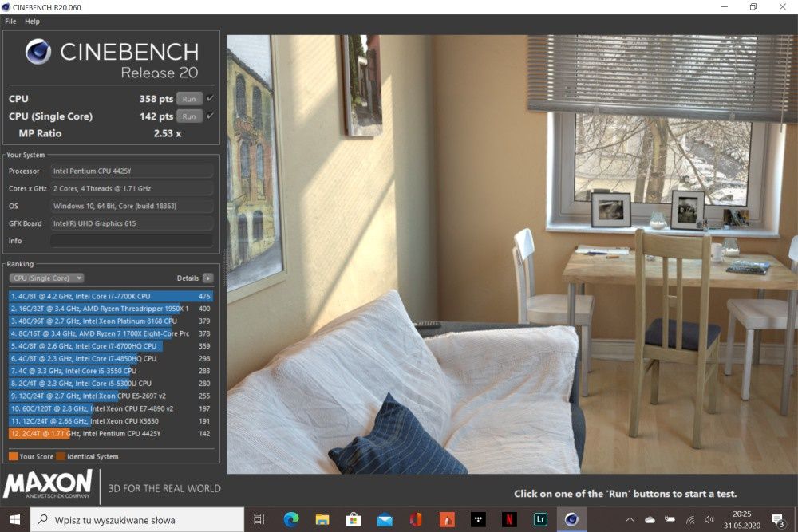798x532 pixels.
Task: Open File Explorer from the taskbar
Action: pyautogui.click(x=322, y=519)
